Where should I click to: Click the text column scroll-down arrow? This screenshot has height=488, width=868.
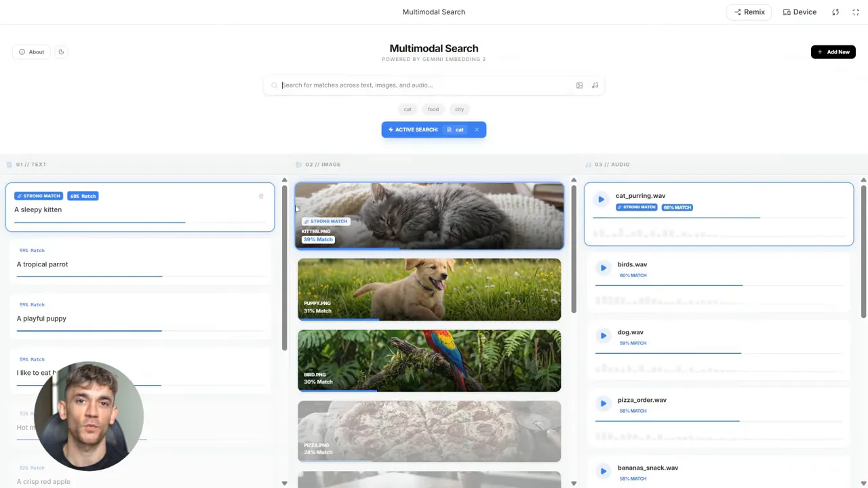[284, 483]
